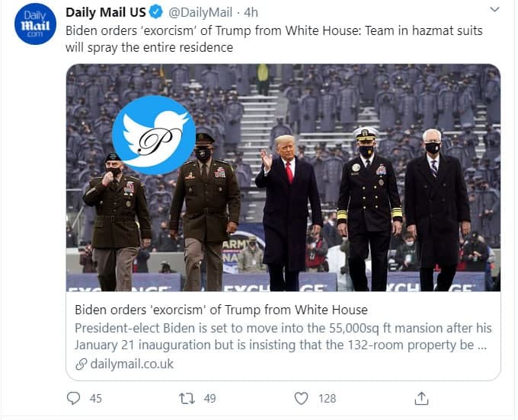Click the reply speech bubble icon
This screenshot has height=420, width=518.
tap(74, 398)
